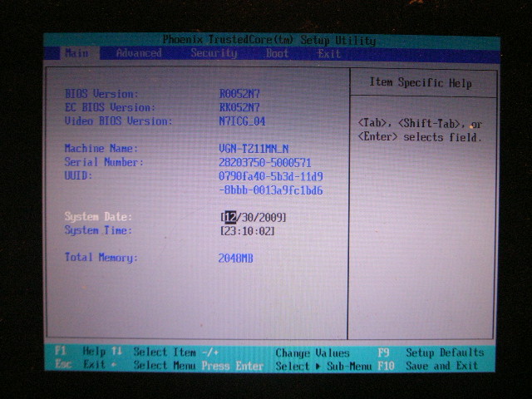
Task: Click Video BIOS value N7ICG_04
Action: click(x=242, y=121)
